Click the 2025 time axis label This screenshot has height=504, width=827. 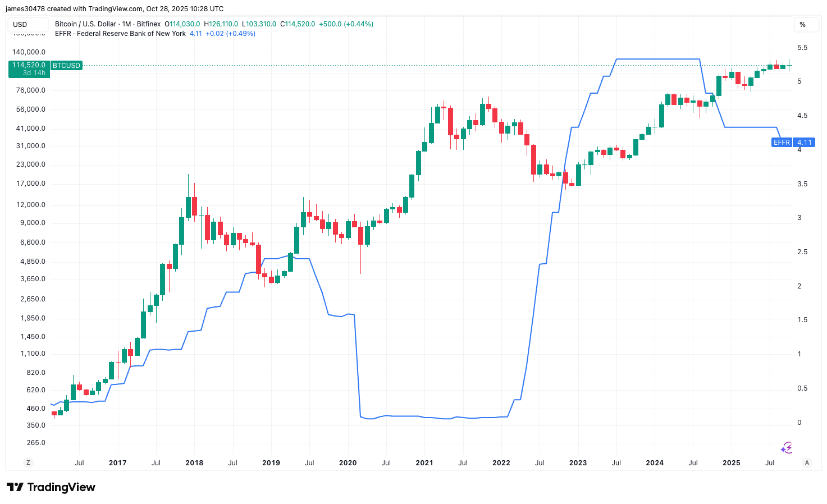731,463
